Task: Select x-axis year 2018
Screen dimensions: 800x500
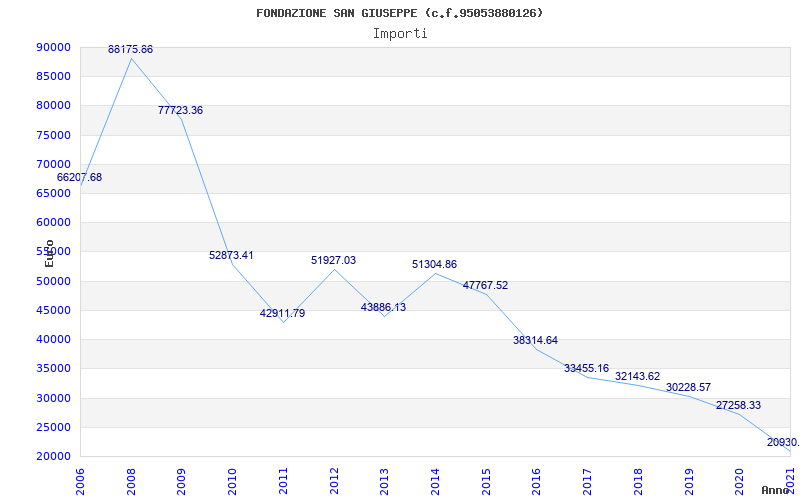Action: [638, 481]
